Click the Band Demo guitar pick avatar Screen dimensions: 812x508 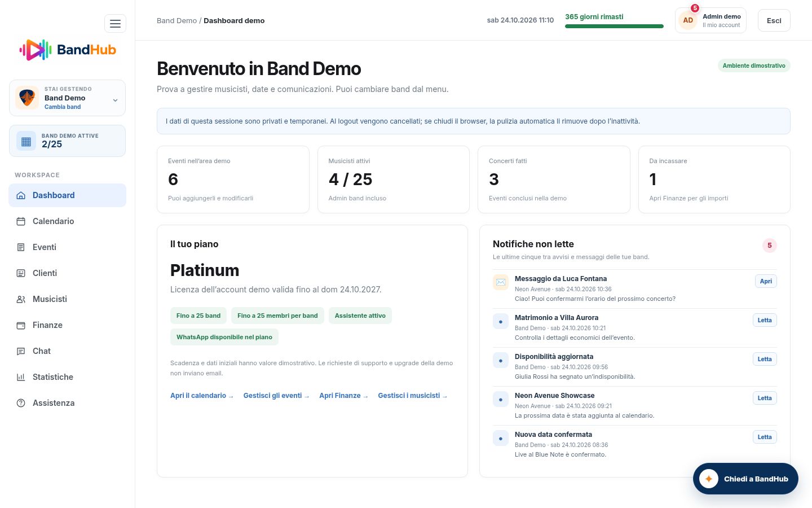[27, 98]
